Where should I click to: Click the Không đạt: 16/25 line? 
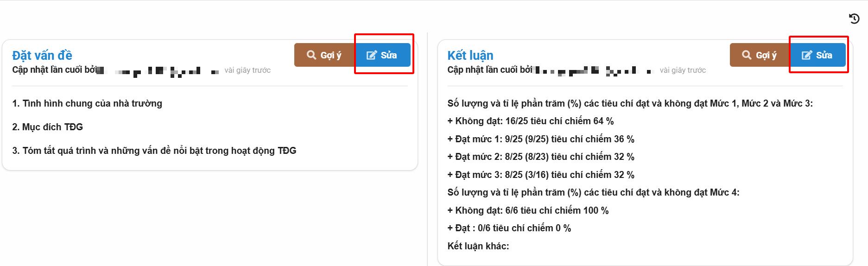(x=530, y=121)
